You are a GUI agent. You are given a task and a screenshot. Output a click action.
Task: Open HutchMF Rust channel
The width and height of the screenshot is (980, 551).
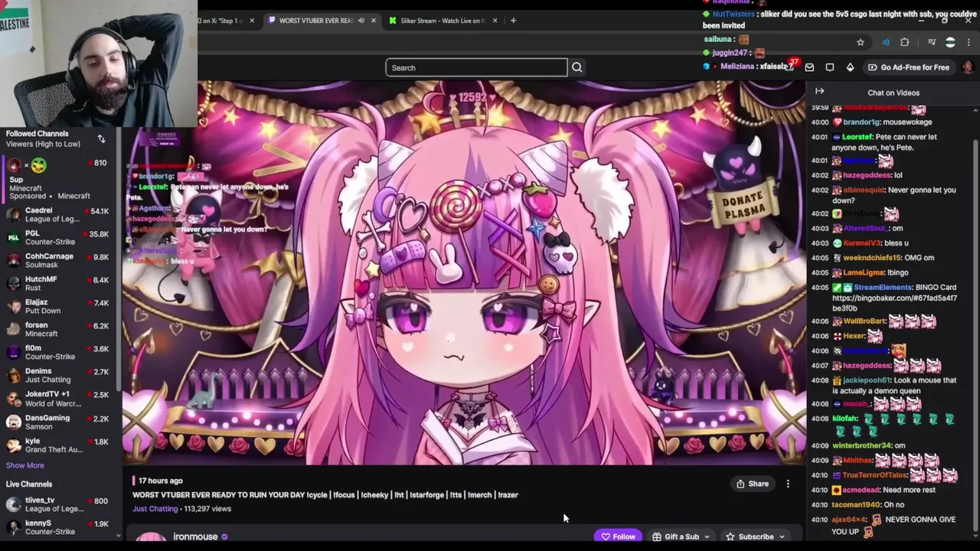(x=57, y=284)
